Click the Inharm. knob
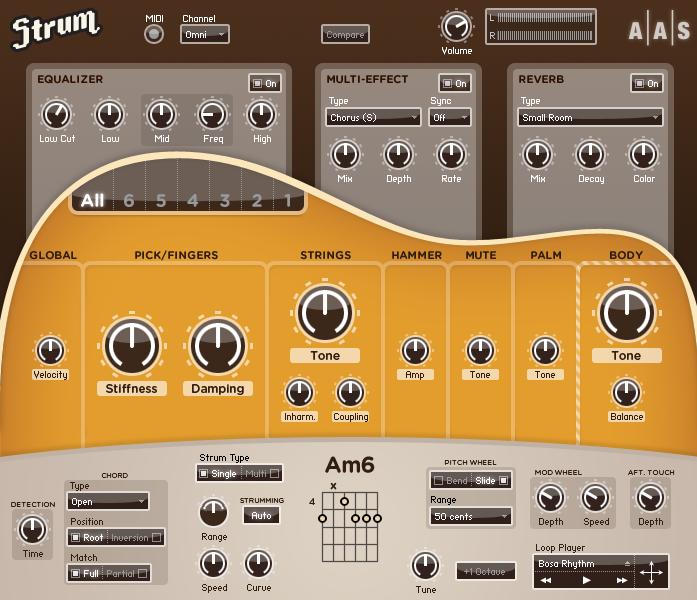This screenshot has width=697, height=600. click(x=299, y=392)
